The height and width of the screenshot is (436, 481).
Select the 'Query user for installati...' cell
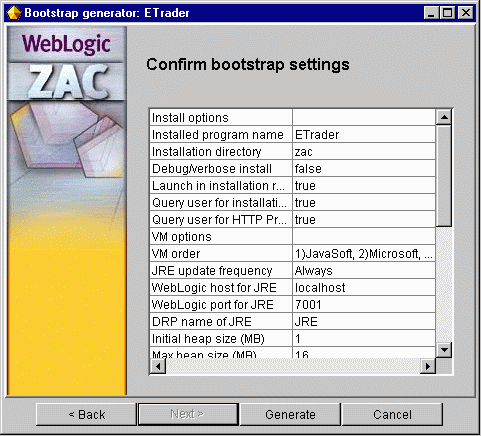(x=221, y=202)
